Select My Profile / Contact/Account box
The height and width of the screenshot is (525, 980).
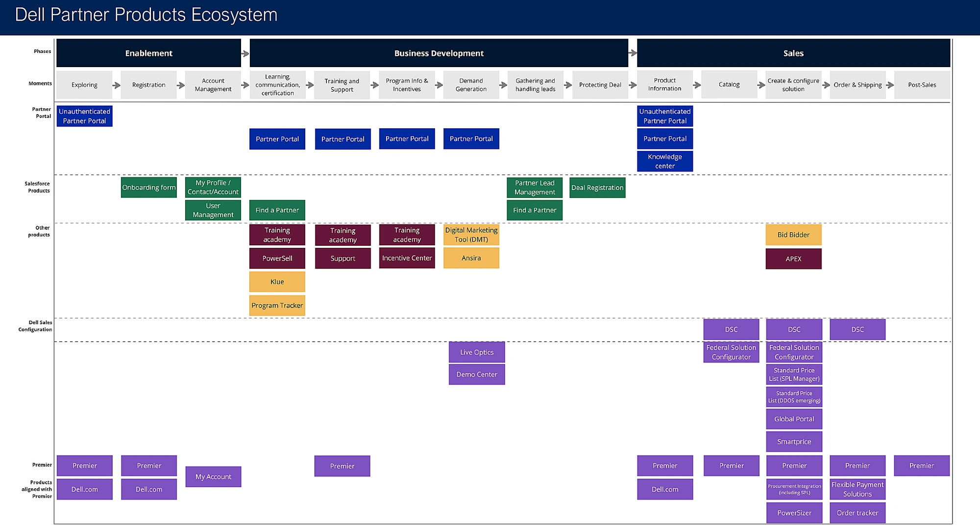(x=213, y=187)
